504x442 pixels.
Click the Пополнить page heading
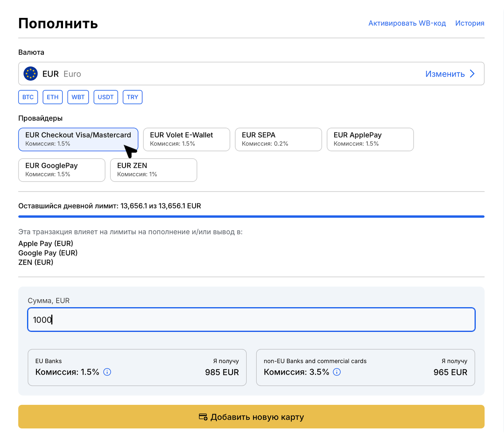pos(58,23)
